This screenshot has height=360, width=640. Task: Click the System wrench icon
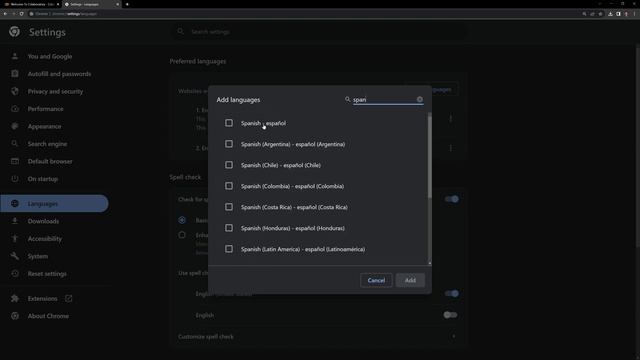(x=15, y=256)
